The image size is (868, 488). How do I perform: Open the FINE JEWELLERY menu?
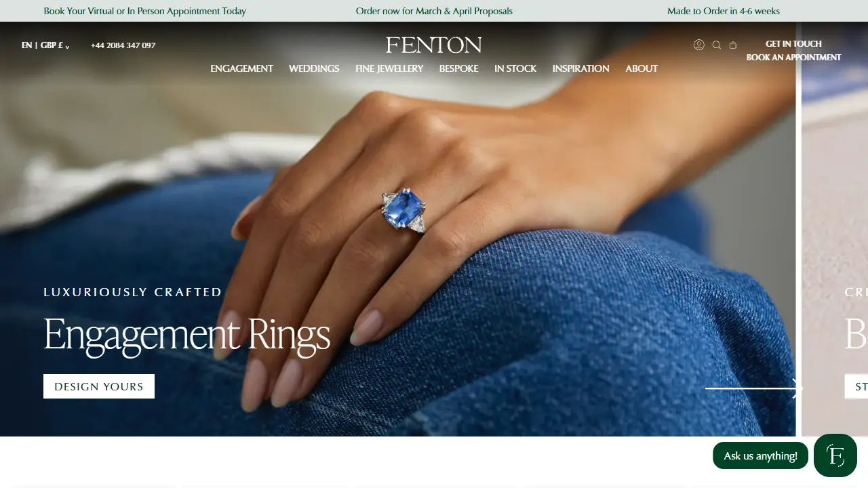389,68
